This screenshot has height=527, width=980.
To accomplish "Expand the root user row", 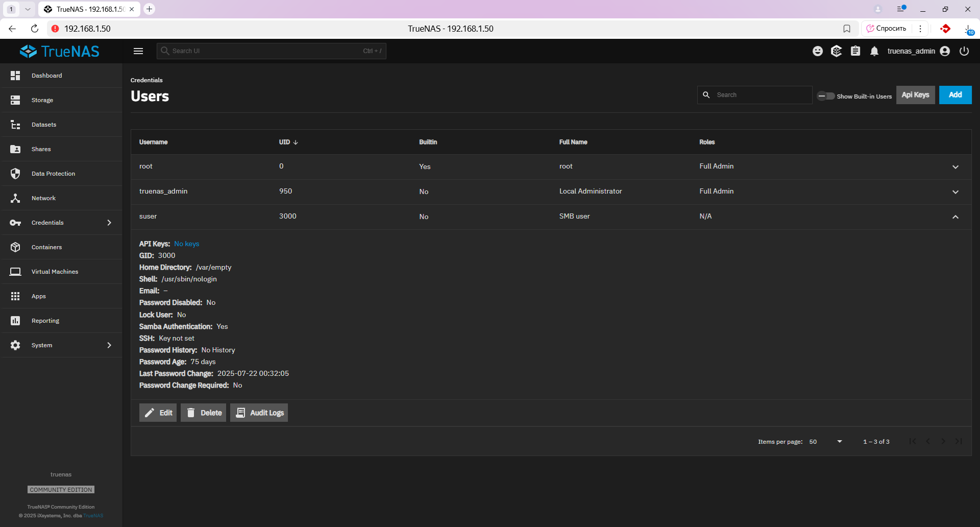I will pyautogui.click(x=955, y=167).
